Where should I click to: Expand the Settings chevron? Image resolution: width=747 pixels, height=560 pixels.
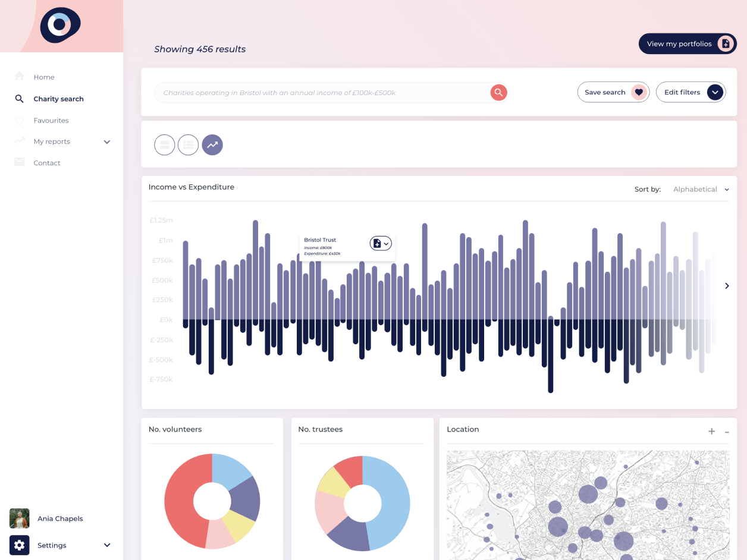tap(107, 545)
